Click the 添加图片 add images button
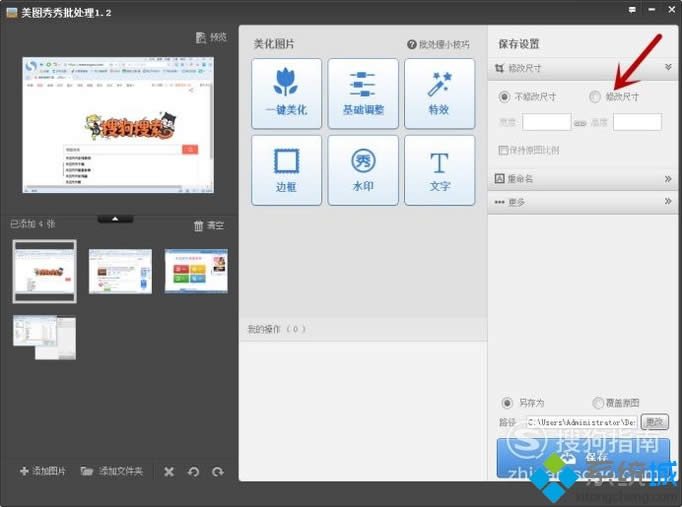 pos(42,471)
